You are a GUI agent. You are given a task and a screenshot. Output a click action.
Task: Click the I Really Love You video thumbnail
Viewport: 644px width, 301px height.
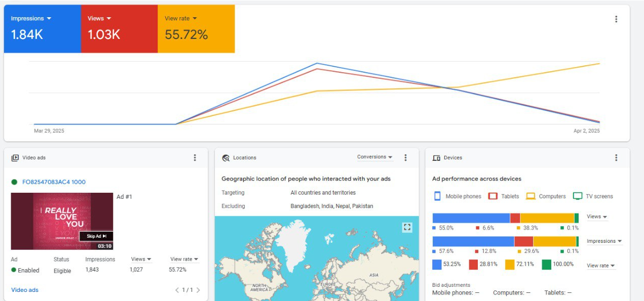click(62, 221)
